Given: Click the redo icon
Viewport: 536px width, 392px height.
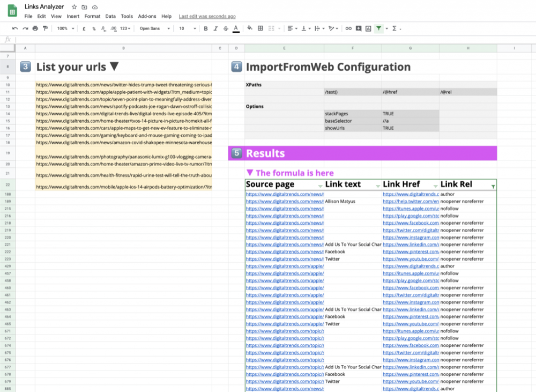Looking at the screenshot, I should (25, 28).
